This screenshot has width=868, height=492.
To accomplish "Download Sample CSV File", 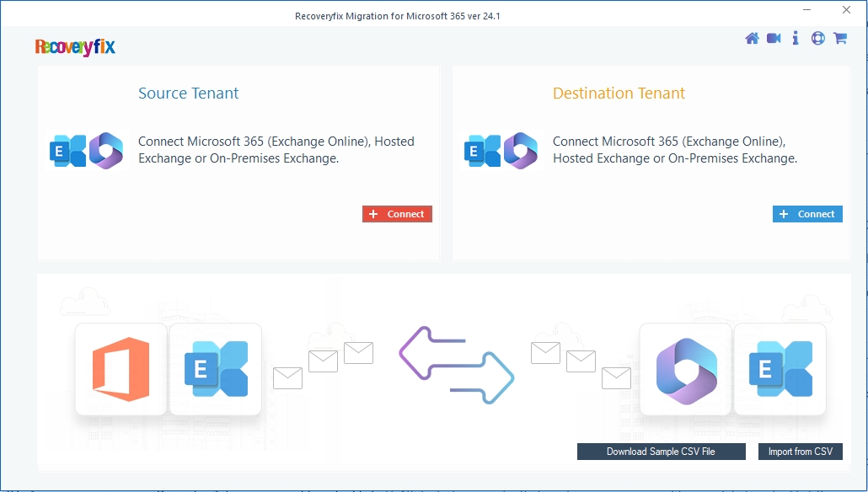I will point(661,452).
